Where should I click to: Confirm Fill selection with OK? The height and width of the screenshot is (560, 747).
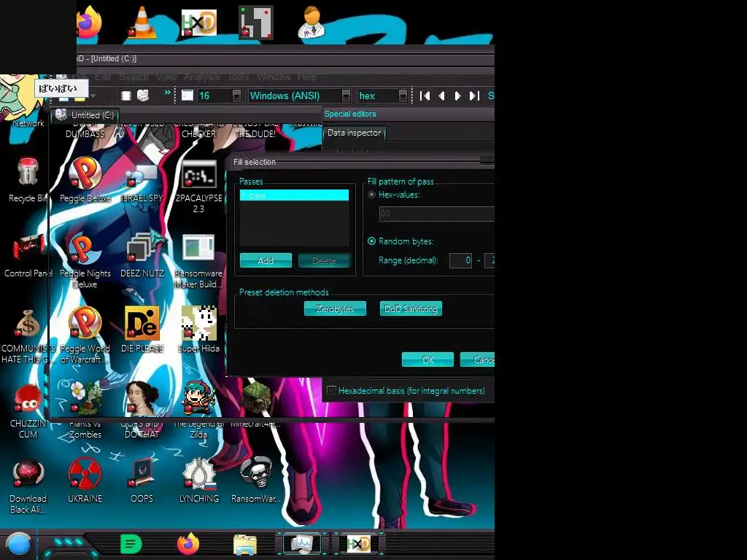point(427,359)
